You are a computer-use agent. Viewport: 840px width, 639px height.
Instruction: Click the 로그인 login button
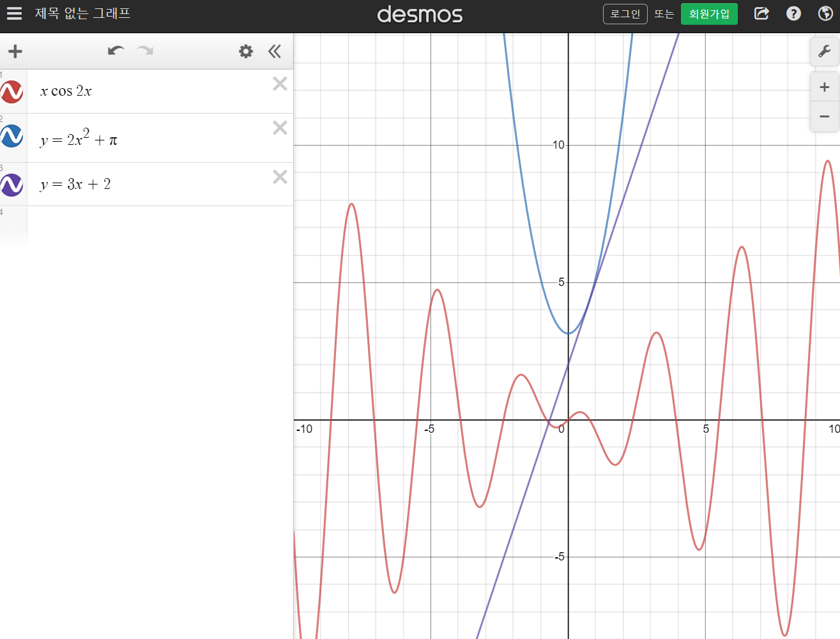pyautogui.click(x=625, y=14)
